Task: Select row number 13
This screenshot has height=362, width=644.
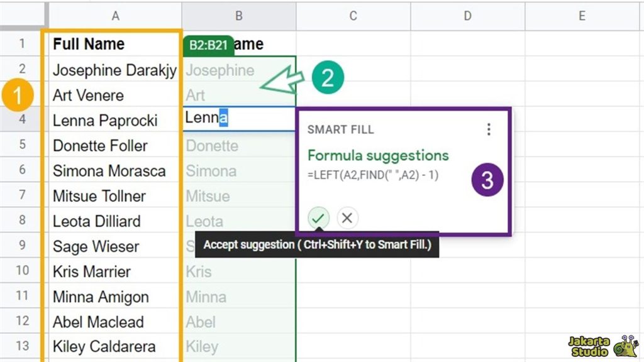Action: [x=22, y=346]
